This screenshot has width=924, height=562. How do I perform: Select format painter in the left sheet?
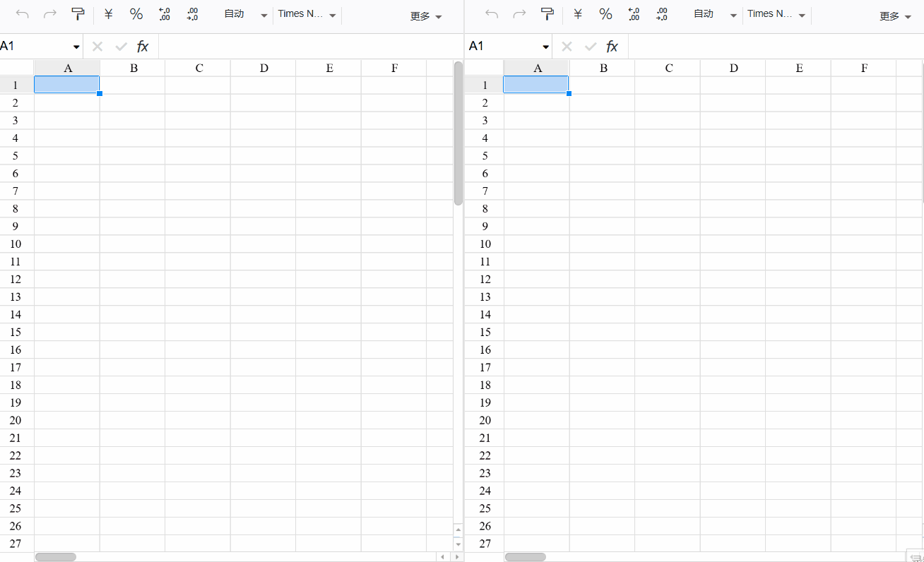[78, 14]
